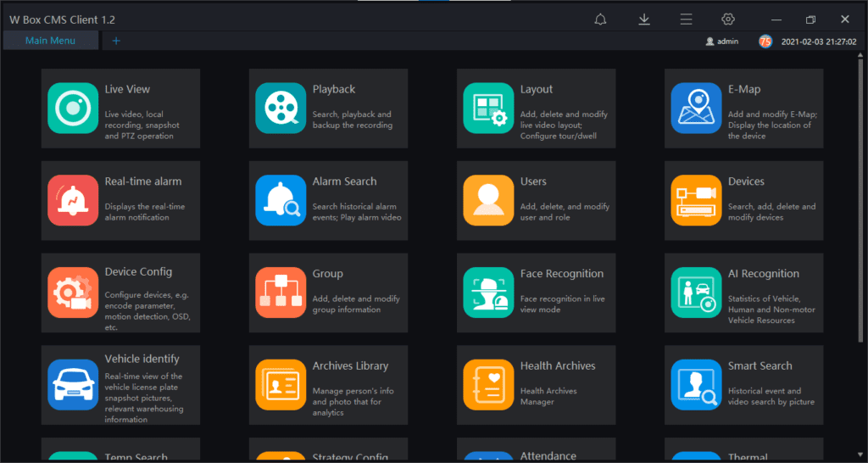Open the Face Recognition icon
868x463 pixels.
(x=488, y=293)
